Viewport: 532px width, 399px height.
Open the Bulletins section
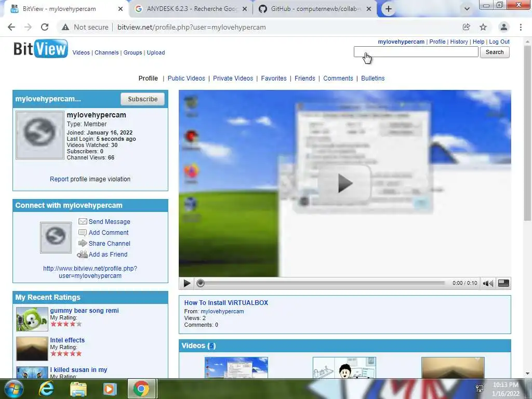click(373, 78)
